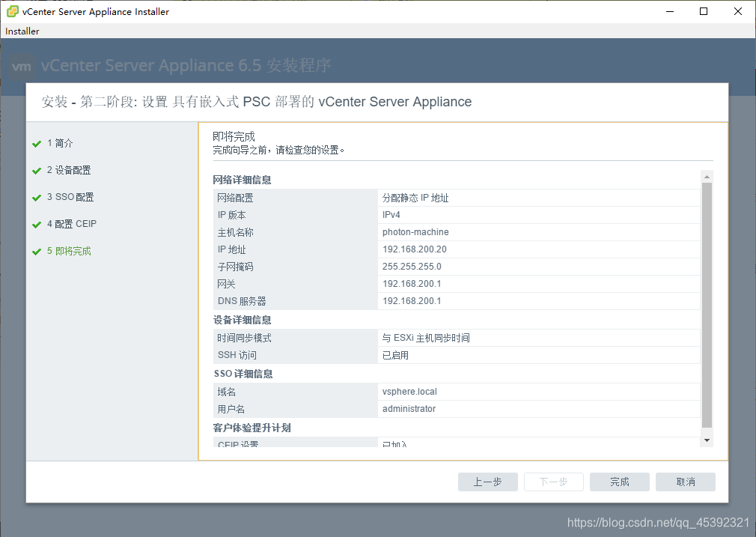Click the 主机名称 label cell
Image resolution: width=756 pixels, height=537 pixels.
point(296,233)
